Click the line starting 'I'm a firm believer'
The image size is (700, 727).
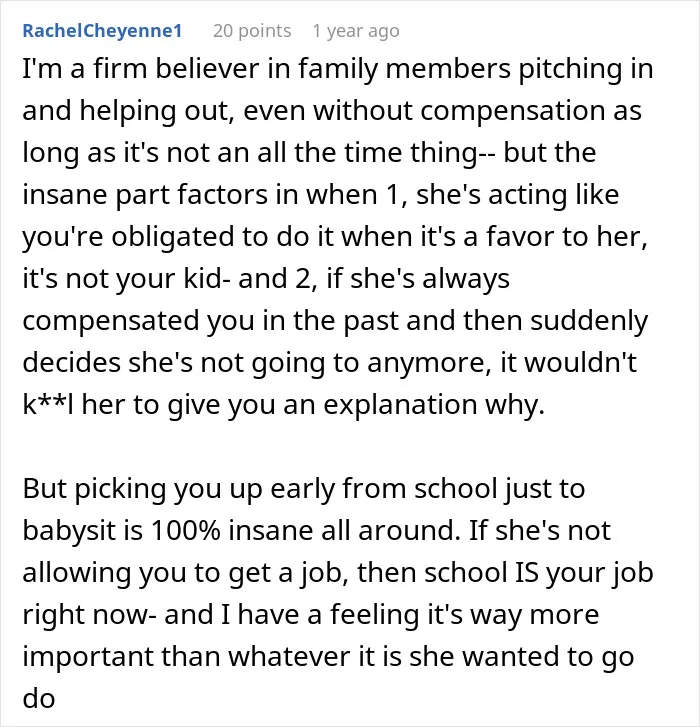tap(338, 69)
